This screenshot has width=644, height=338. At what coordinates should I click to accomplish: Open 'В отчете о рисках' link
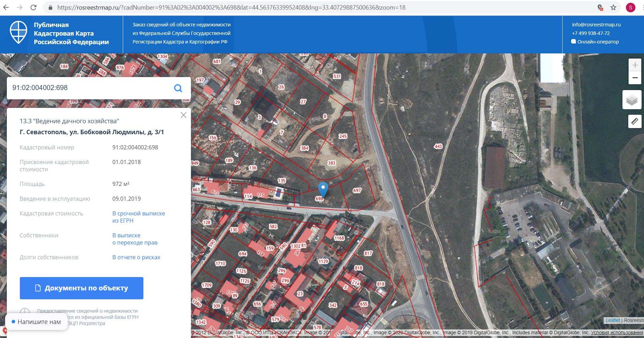136,258
